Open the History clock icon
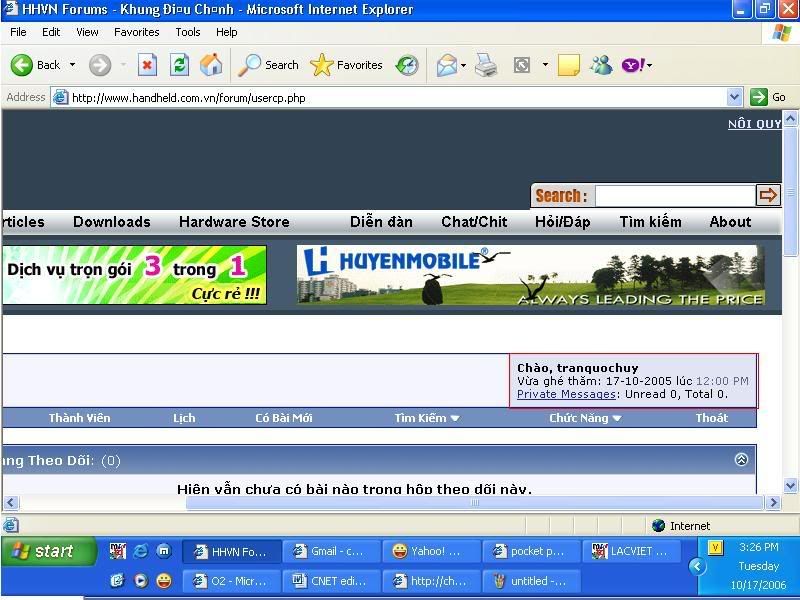Image resolution: width=800 pixels, height=600 pixels. [x=407, y=65]
